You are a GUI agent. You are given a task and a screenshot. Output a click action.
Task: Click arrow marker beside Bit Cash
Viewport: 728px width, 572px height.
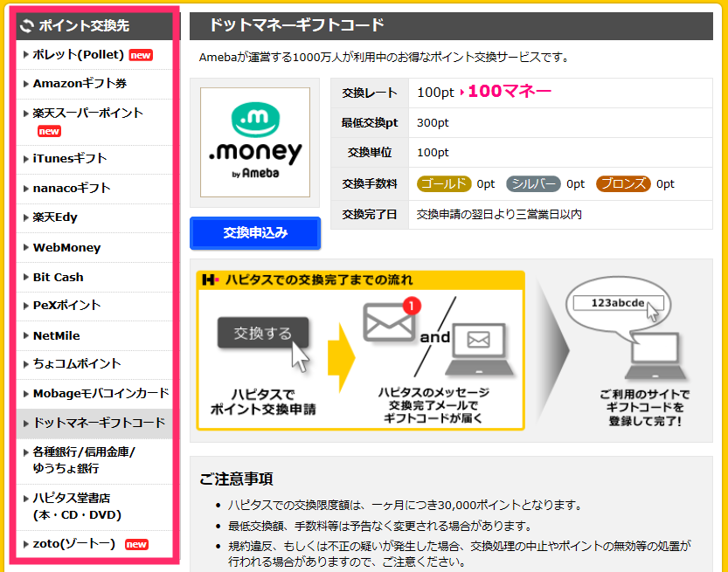(x=26, y=277)
